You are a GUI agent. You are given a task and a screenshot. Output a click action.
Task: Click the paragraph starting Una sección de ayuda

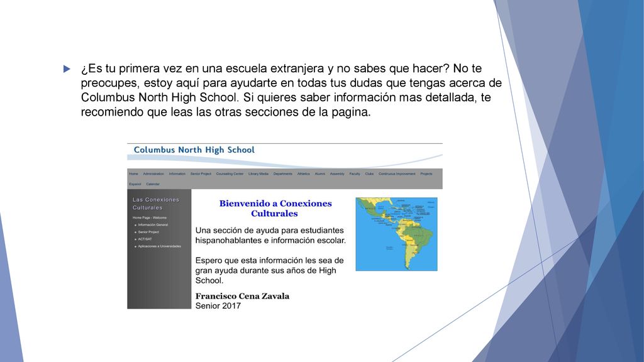click(x=270, y=236)
